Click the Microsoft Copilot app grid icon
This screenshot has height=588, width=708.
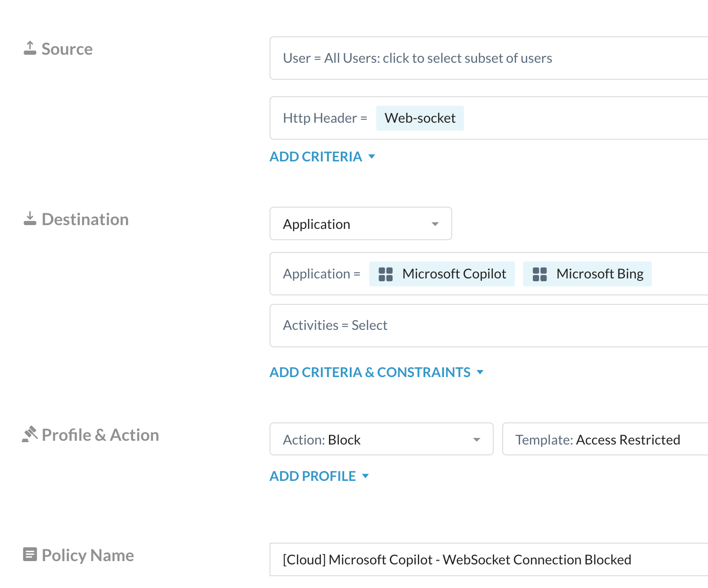(x=386, y=274)
